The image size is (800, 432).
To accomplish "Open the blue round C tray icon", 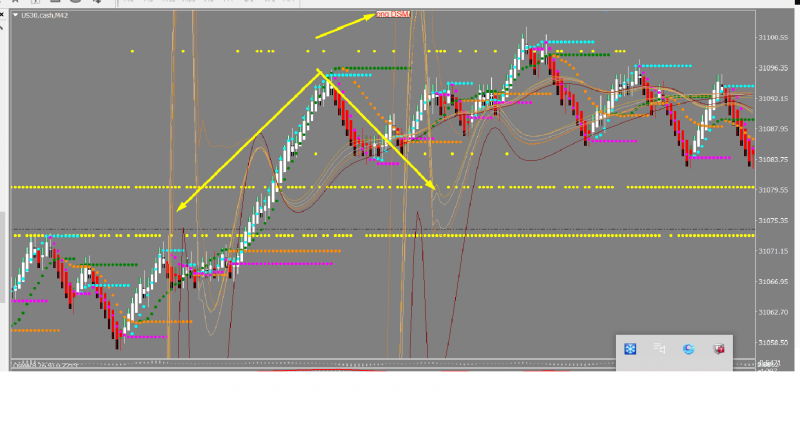I will pyautogui.click(x=688, y=349).
